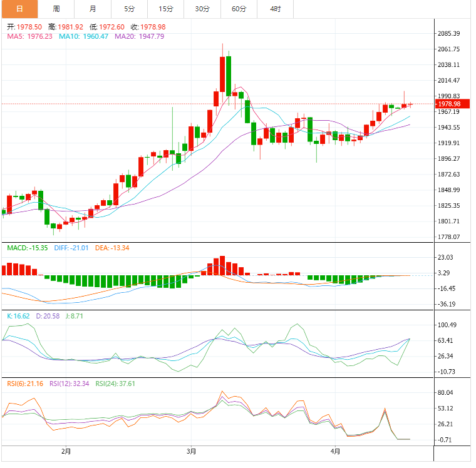Click the 100.49 KDJ axis value
Viewport: 476px width, 468px height.
pyautogui.click(x=447, y=325)
